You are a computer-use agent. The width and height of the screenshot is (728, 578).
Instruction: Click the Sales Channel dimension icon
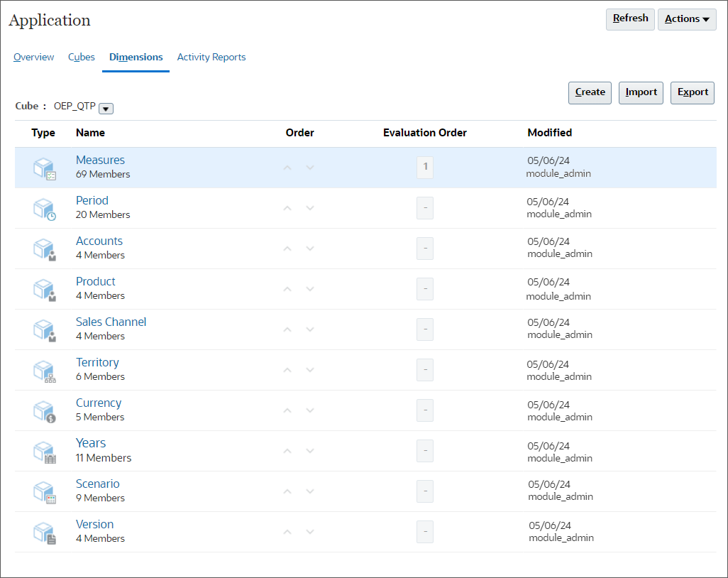[43, 329]
